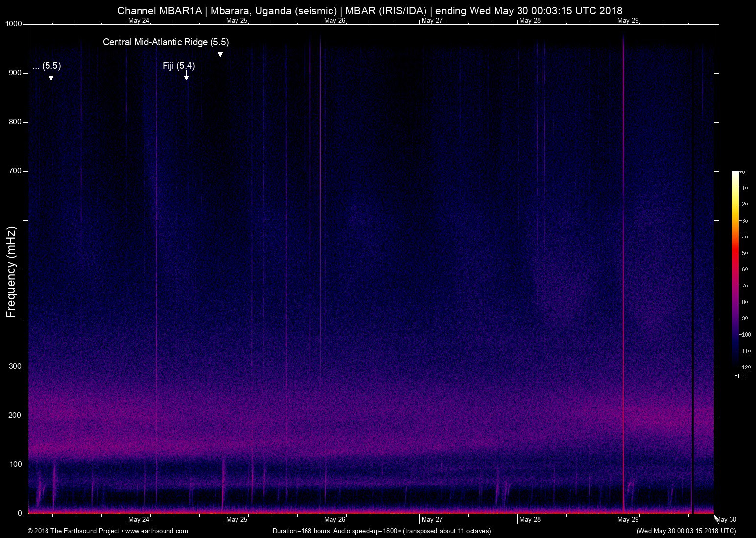Screen dimensions: 756x538
Task: Click the Channel MBAR1A chart title
Action: click(x=370, y=11)
